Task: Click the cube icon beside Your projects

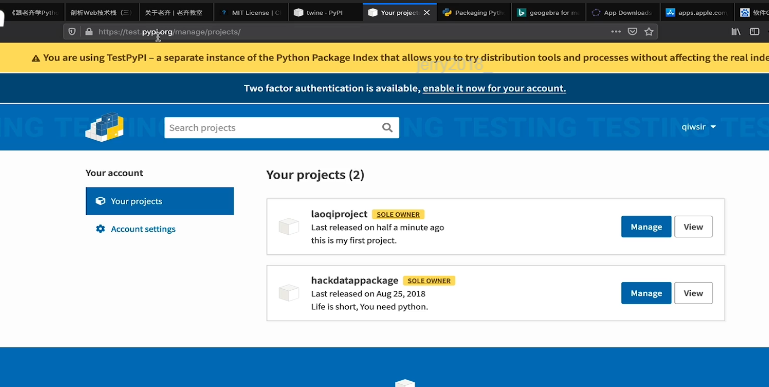Action: point(100,201)
